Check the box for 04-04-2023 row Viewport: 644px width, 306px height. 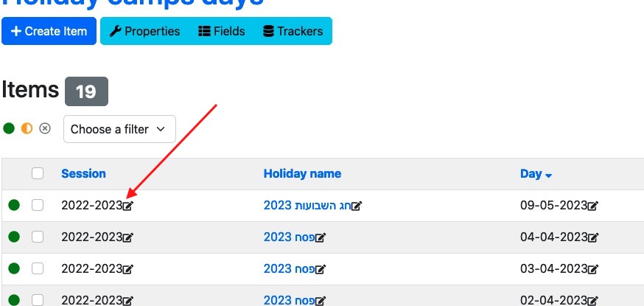pos(38,237)
